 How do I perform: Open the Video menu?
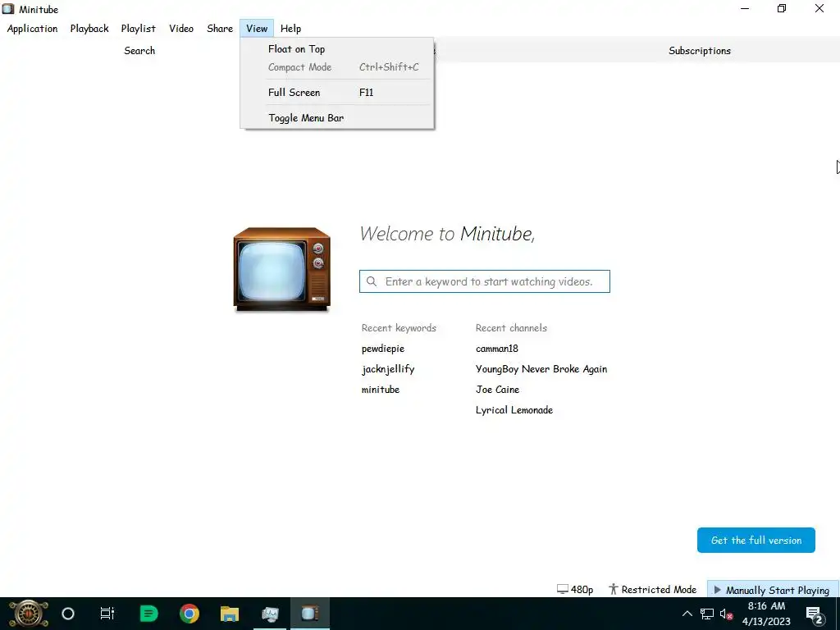pos(181,29)
